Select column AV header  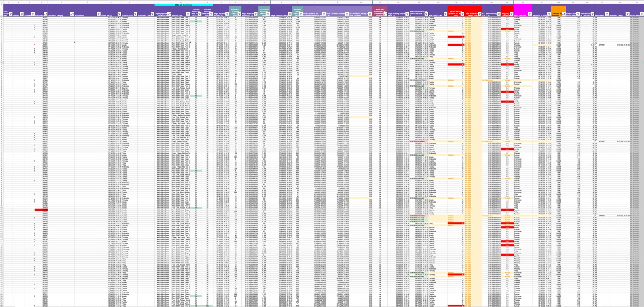tap(637, 2)
